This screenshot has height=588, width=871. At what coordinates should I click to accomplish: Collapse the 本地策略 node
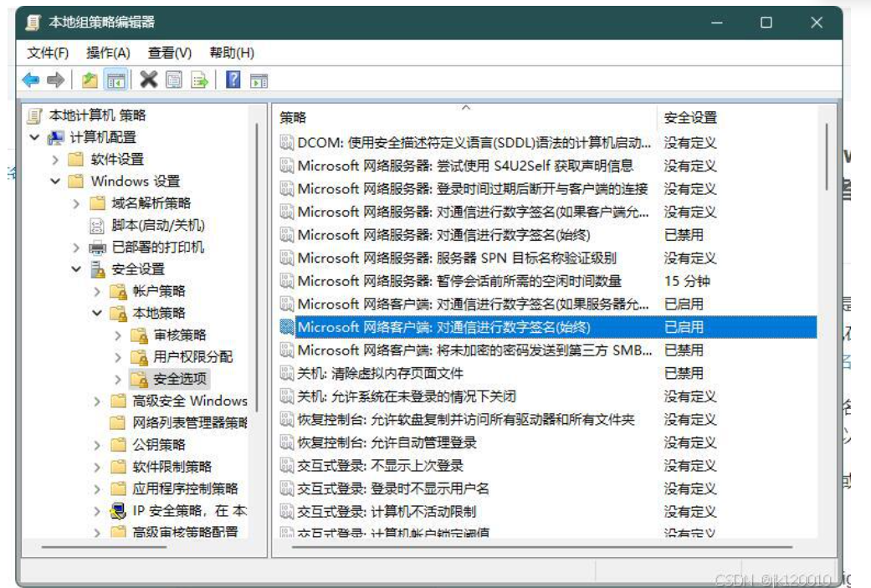(x=97, y=313)
